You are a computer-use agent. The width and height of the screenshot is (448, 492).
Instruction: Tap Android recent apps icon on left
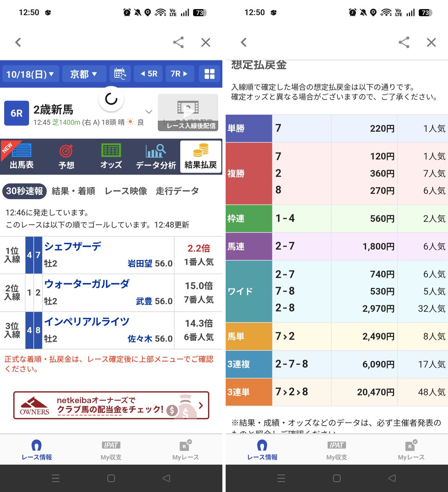point(56,478)
